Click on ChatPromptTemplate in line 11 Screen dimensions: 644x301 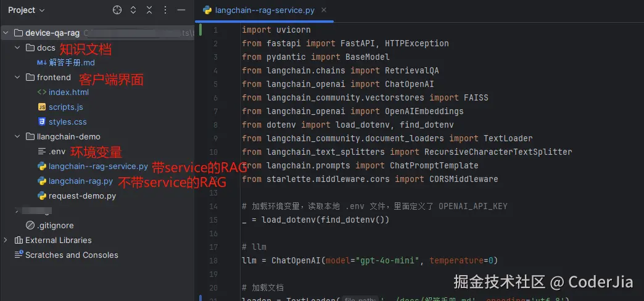click(x=434, y=165)
